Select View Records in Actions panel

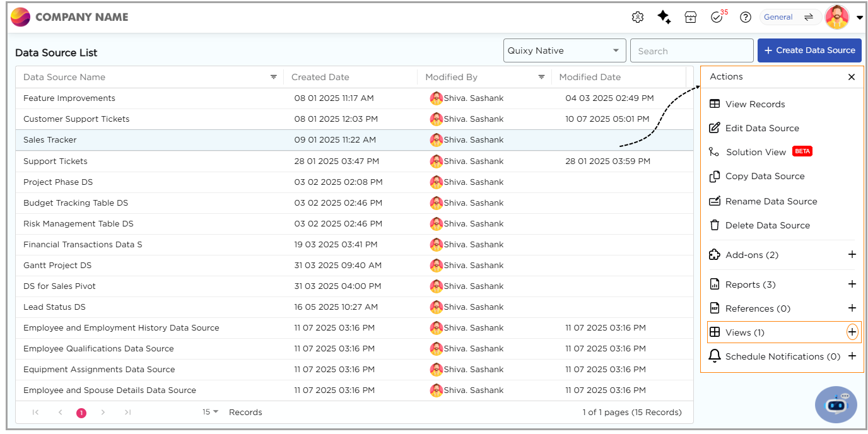[x=754, y=104]
